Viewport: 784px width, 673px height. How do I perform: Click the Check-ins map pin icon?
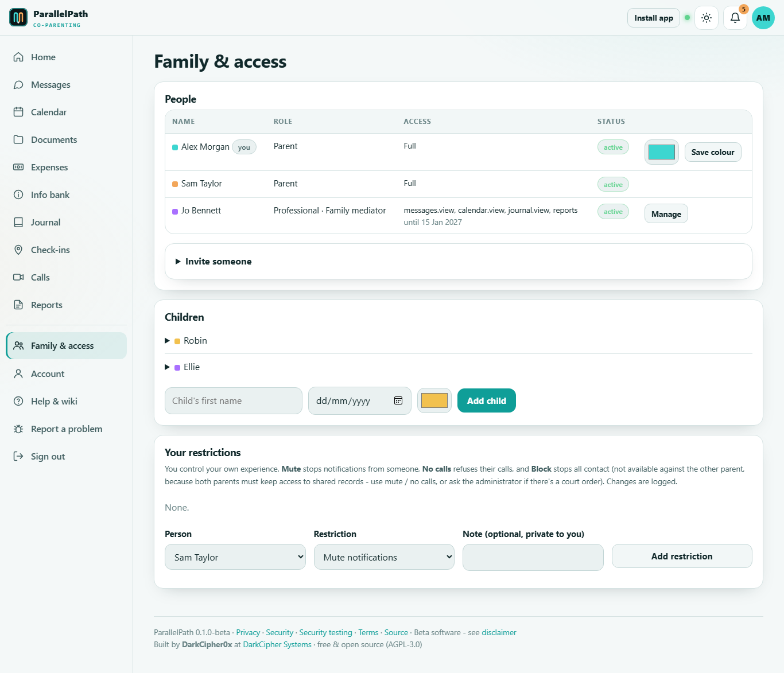18,250
